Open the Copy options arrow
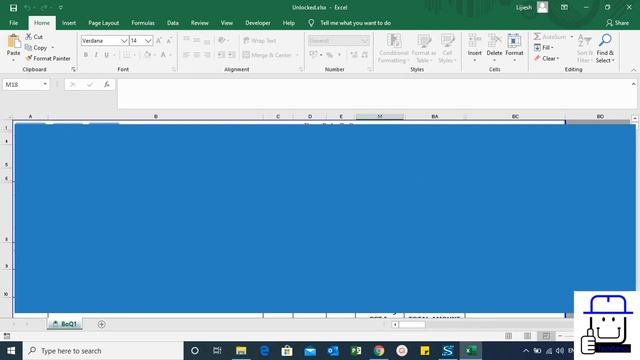The height and width of the screenshot is (360, 640). (53, 48)
